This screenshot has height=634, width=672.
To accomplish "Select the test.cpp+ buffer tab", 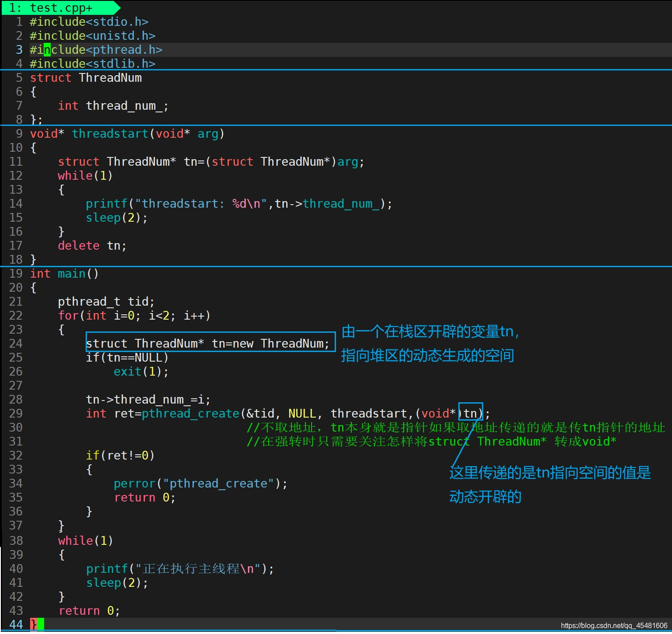I will coord(60,7).
